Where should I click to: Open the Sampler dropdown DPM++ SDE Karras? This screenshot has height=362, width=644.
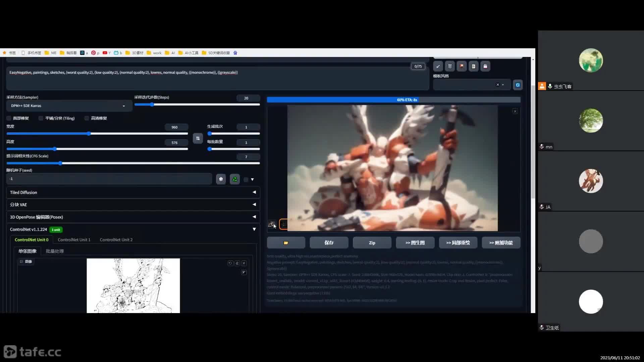coord(69,106)
